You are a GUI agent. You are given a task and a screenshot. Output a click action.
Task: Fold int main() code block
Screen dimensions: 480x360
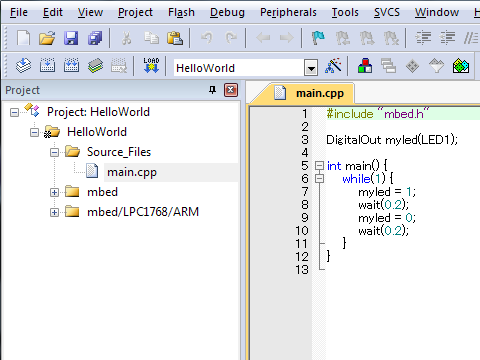tap(319, 166)
